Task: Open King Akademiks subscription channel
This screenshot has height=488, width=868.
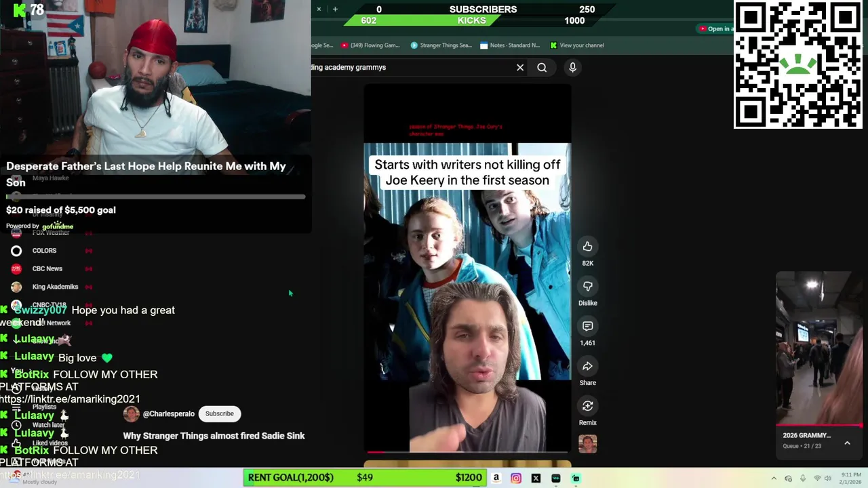Action: [x=55, y=287]
